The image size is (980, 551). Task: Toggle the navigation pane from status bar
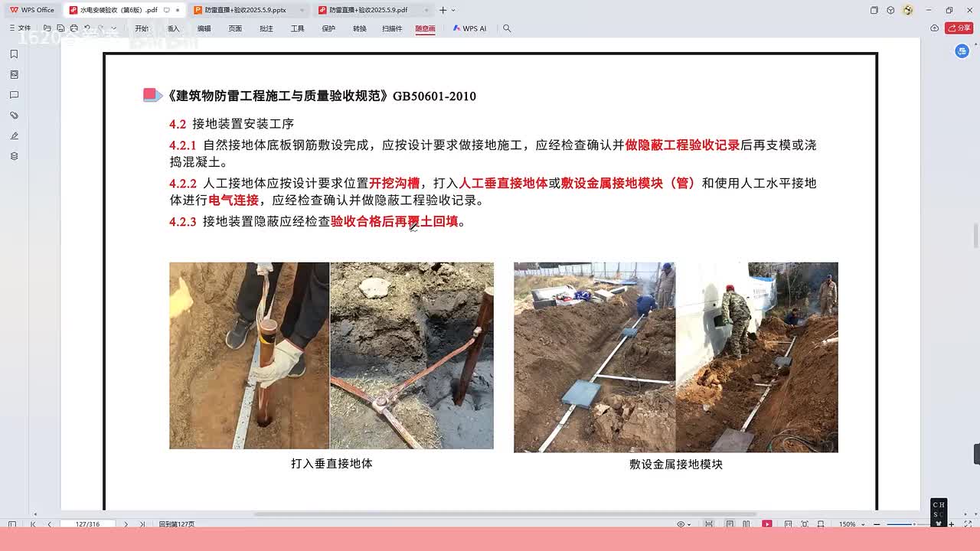pos(11,524)
